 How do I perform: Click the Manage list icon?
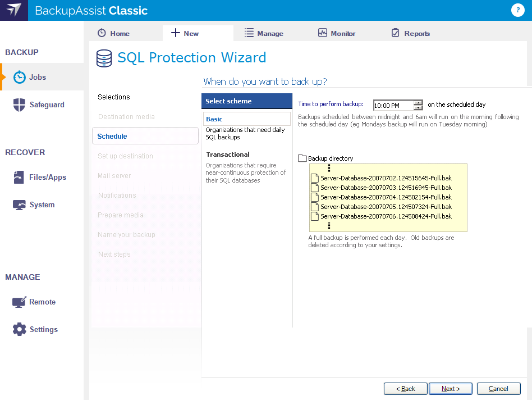pyautogui.click(x=249, y=33)
